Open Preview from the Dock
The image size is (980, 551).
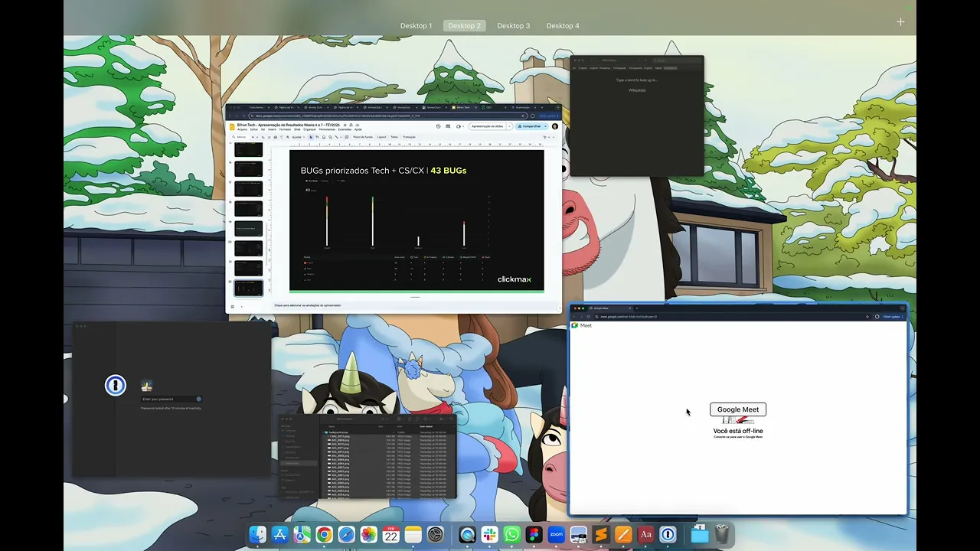pos(579,534)
